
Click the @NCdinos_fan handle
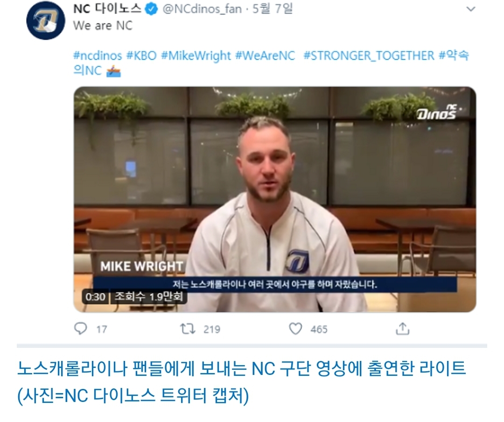[202, 9]
